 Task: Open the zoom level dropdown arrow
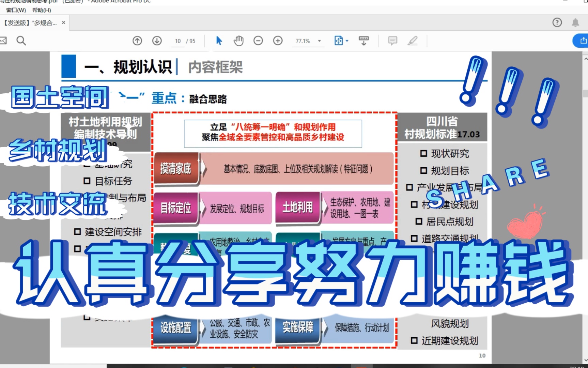click(320, 41)
